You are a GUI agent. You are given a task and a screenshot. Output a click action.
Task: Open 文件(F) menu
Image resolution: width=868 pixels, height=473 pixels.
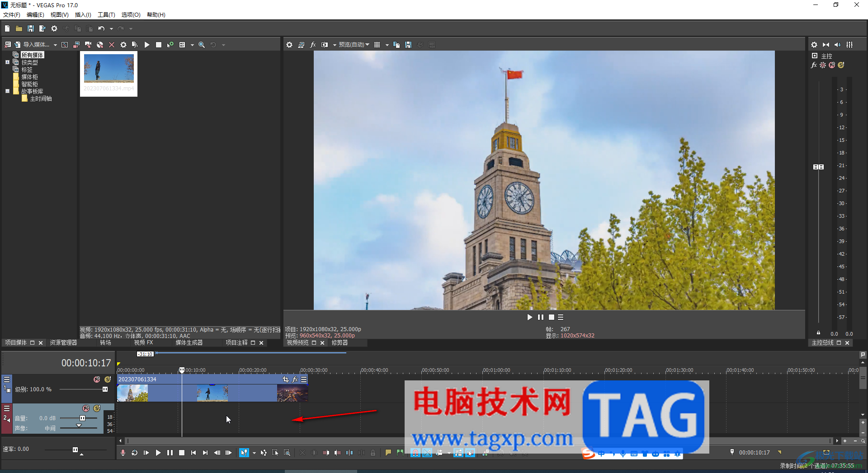tap(12, 15)
